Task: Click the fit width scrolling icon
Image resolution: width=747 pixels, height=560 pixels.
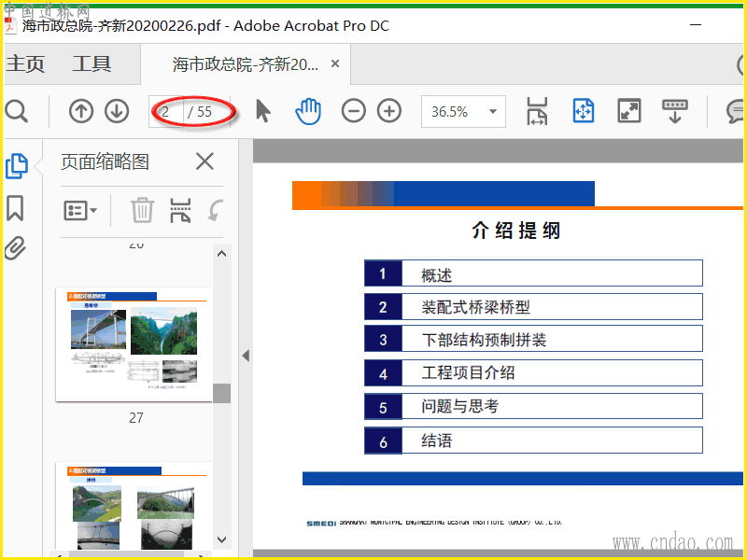Action: [538, 111]
